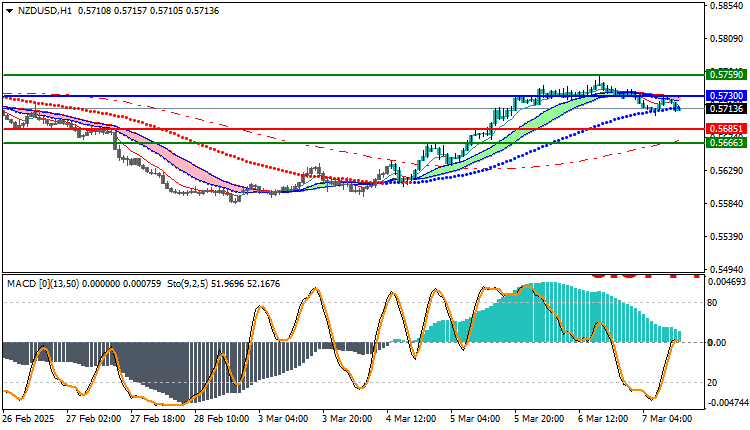Viewport: 750px width, 430px height.
Task: Click the NZDUSD,H1 symbol title
Action: click(44, 11)
